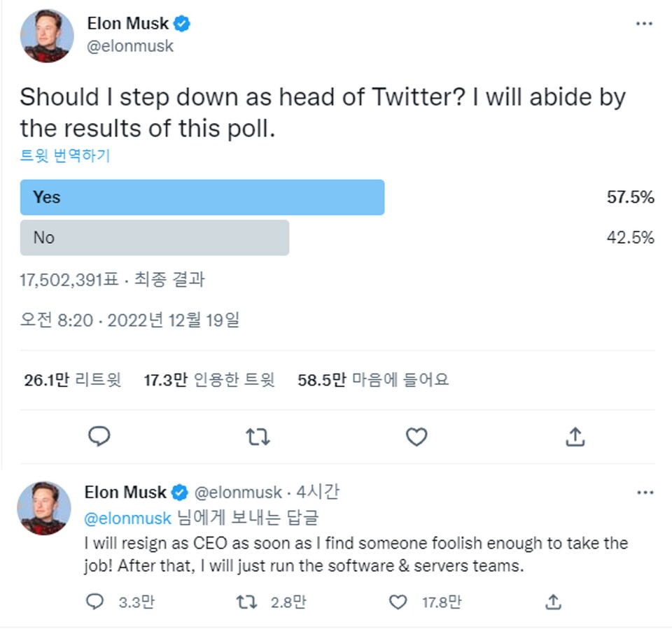The image size is (672, 629).
Task: Click the verified badge next to Elon Musk
Action: (181, 23)
